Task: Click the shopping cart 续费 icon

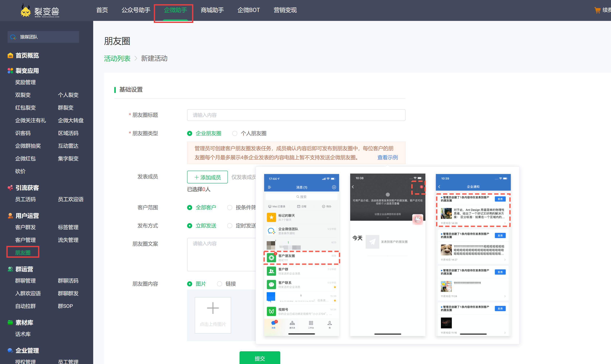Action: tap(598, 10)
